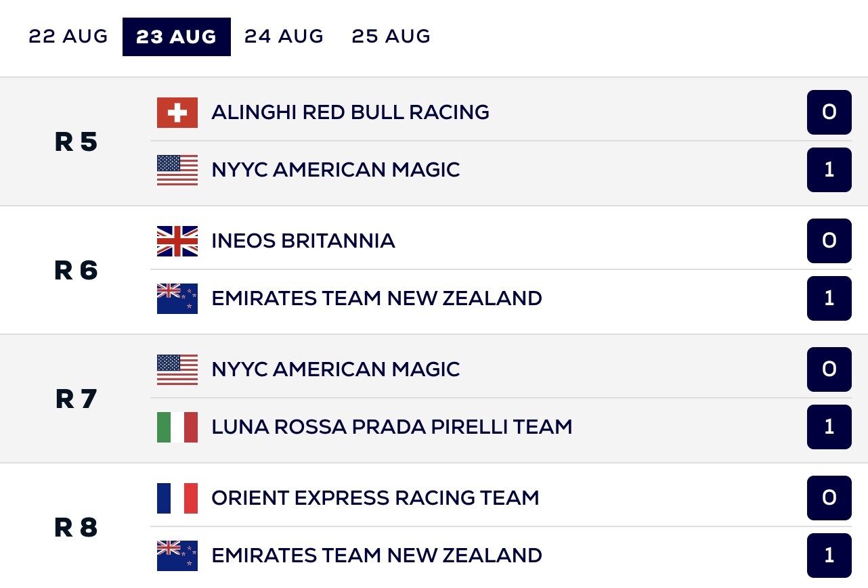Click the INEOS Britannia team name
The width and height of the screenshot is (868, 588).
[303, 241]
